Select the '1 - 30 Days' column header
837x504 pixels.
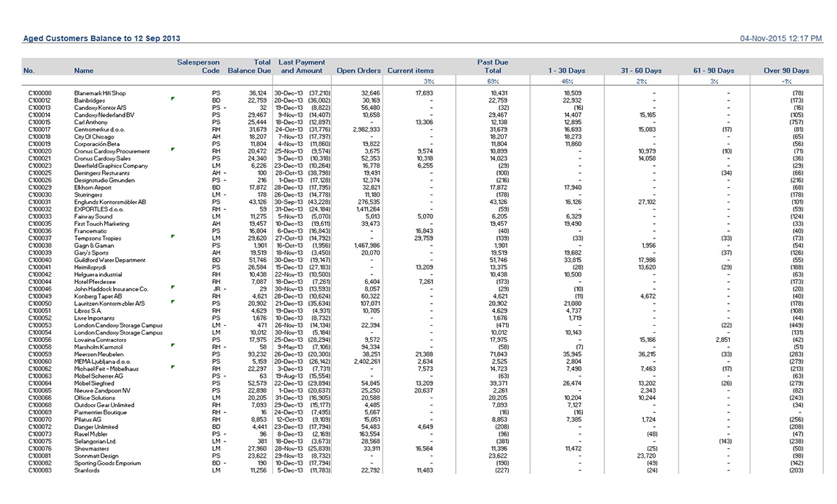click(x=567, y=70)
